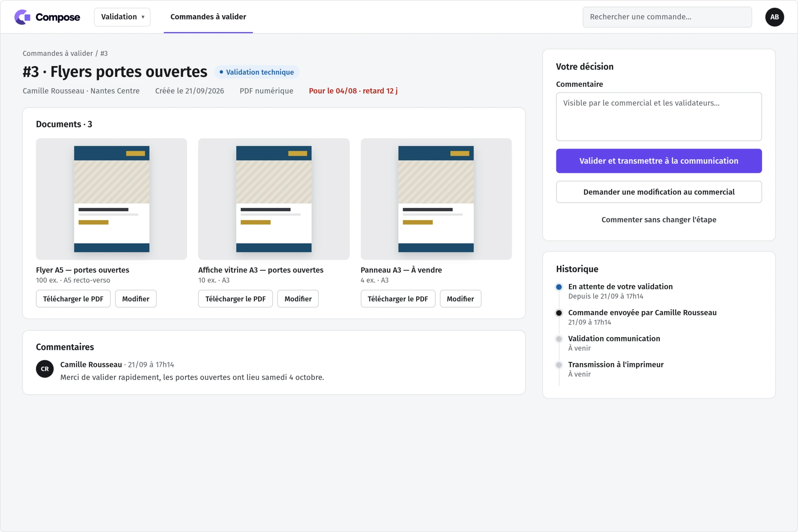Select the Commandes à valider tab
The height and width of the screenshot is (532, 798).
pyautogui.click(x=208, y=17)
